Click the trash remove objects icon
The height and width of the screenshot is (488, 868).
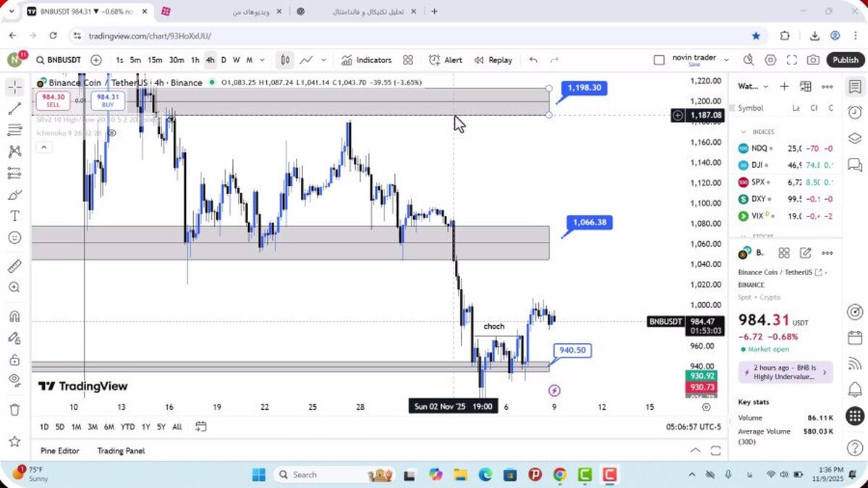click(14, 410)
